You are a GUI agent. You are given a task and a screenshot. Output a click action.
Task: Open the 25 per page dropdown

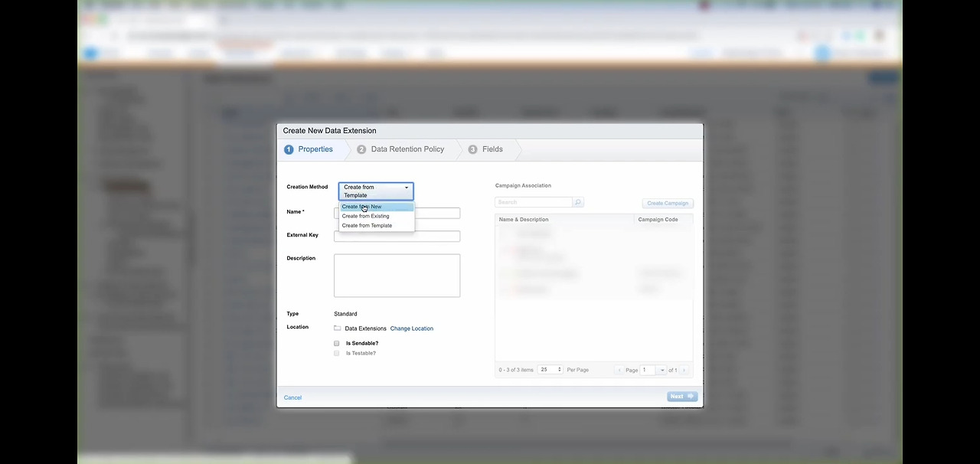(550, 370)
